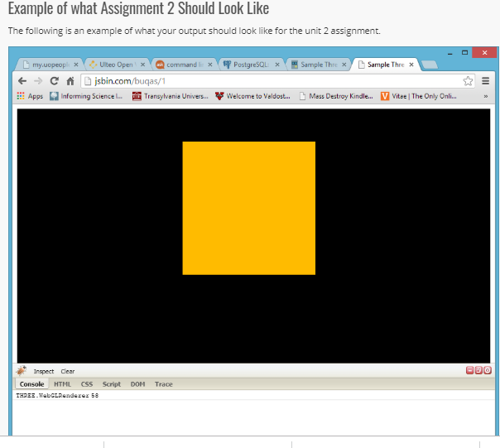The image size is (500, 448).
Task: Close the active Sample Thre tab
Action: pos(411,65)
